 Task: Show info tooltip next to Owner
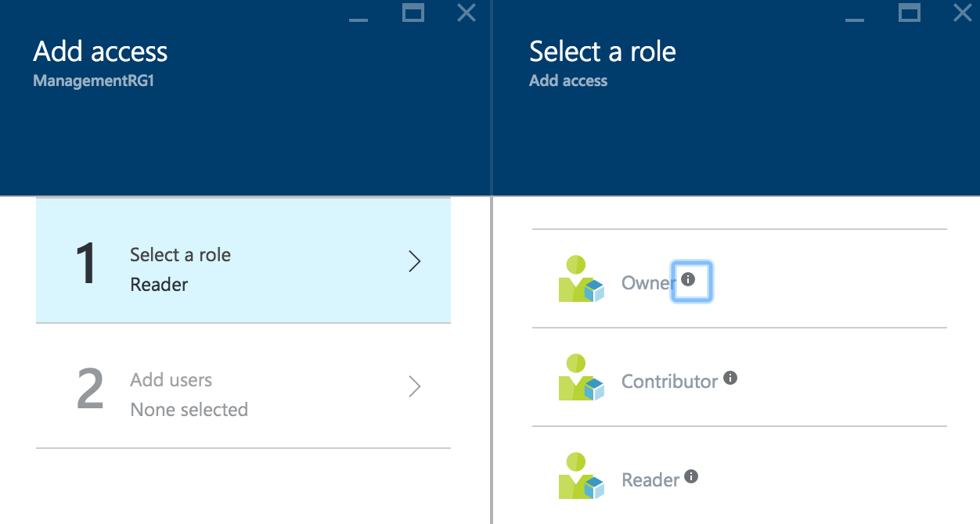pos(688,279)
